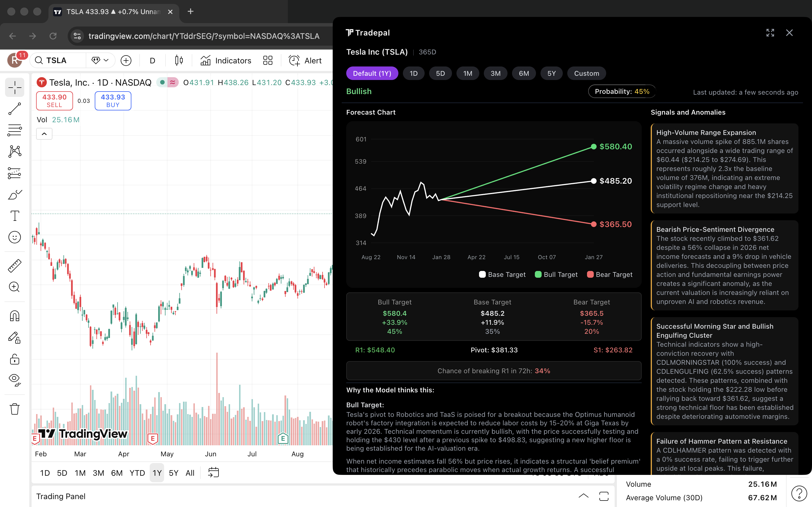Enable Magnet mode

pos(14,315)
